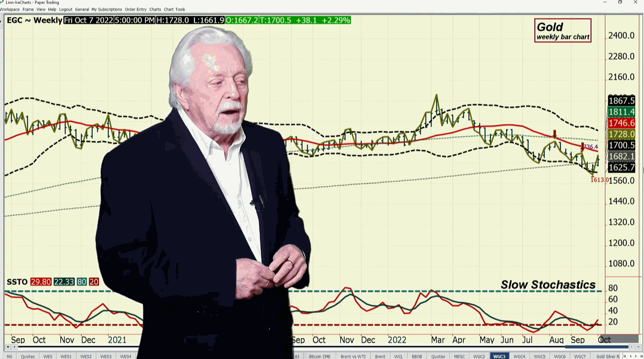This screenshot has width=644, height=359.
Task: Go to the first workspace tab arrow
Action: point(625,356)
